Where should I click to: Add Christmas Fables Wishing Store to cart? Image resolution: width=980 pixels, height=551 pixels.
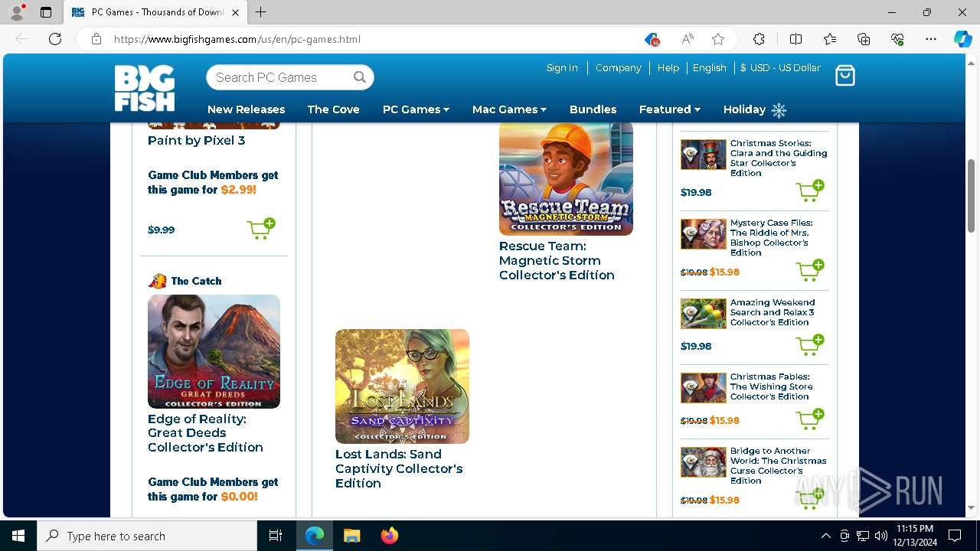(x=810, y=419)
